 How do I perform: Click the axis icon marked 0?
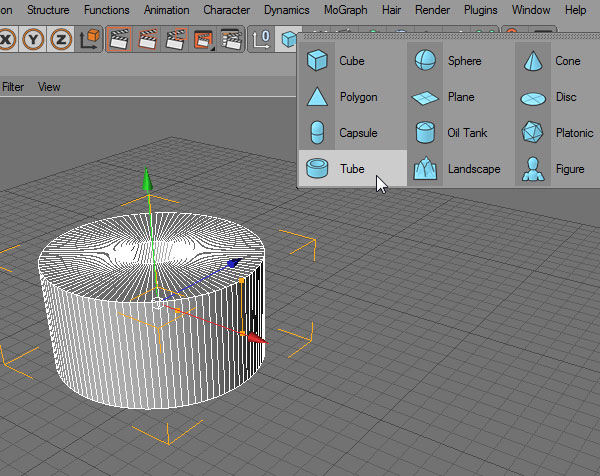click(x=261, y=39)
